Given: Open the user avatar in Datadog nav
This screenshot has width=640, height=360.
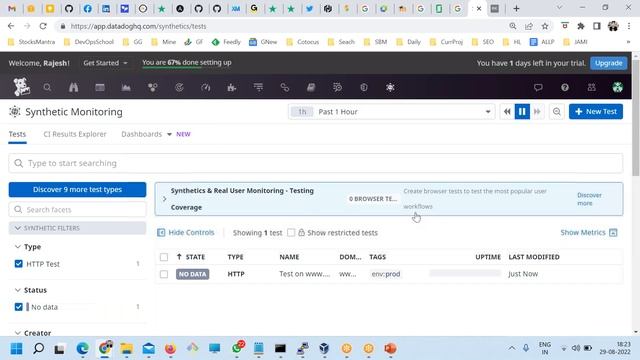Looking at the screenshot, I should point(618,87).
